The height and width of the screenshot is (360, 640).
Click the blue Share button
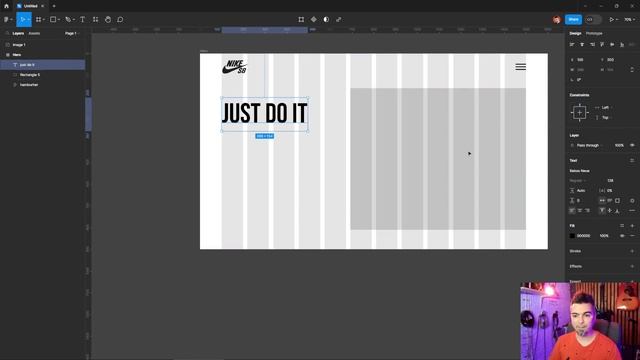(x=573, y=19)
